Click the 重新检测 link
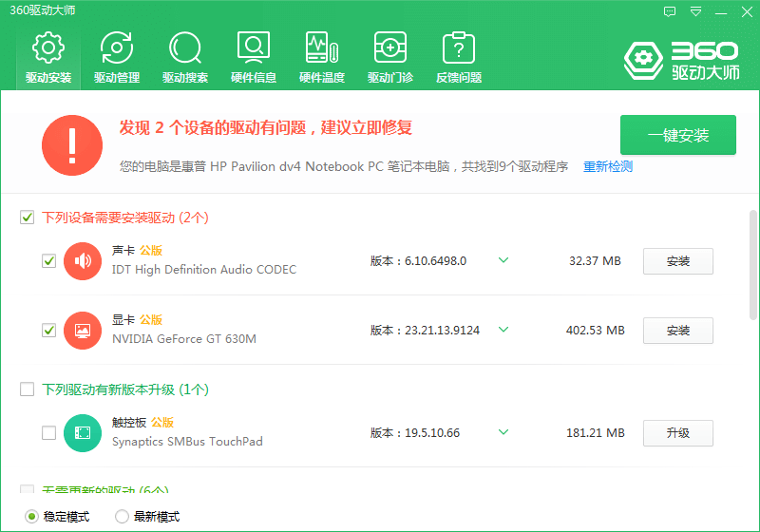Viewport: 760px width, 532px height. (608, 166)
